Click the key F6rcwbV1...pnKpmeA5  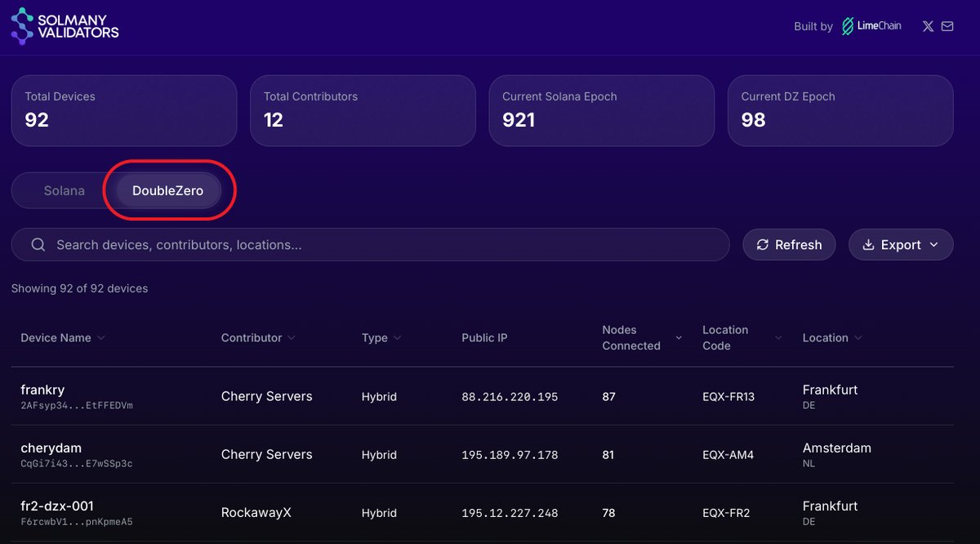point(77,521)
